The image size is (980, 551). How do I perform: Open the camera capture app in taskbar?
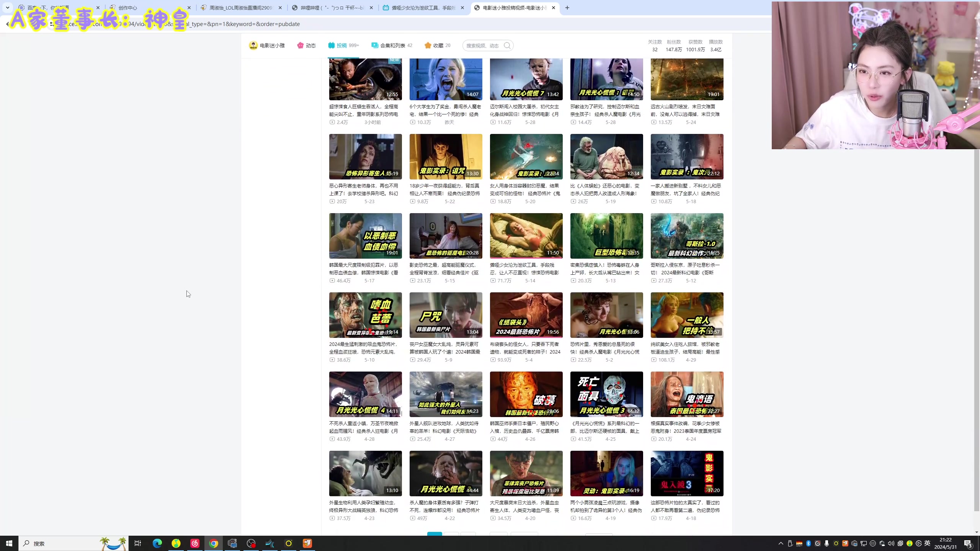232,543
